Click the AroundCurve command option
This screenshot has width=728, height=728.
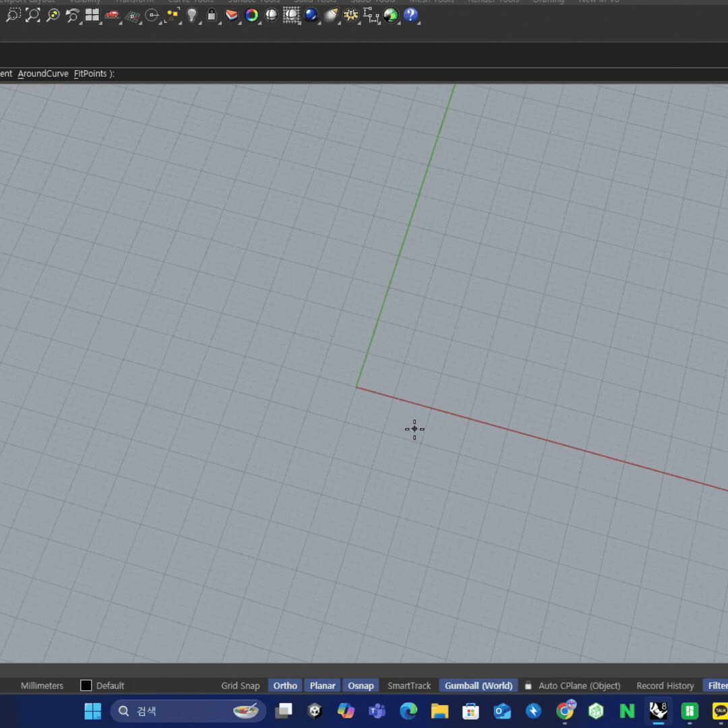click(43, 73)
